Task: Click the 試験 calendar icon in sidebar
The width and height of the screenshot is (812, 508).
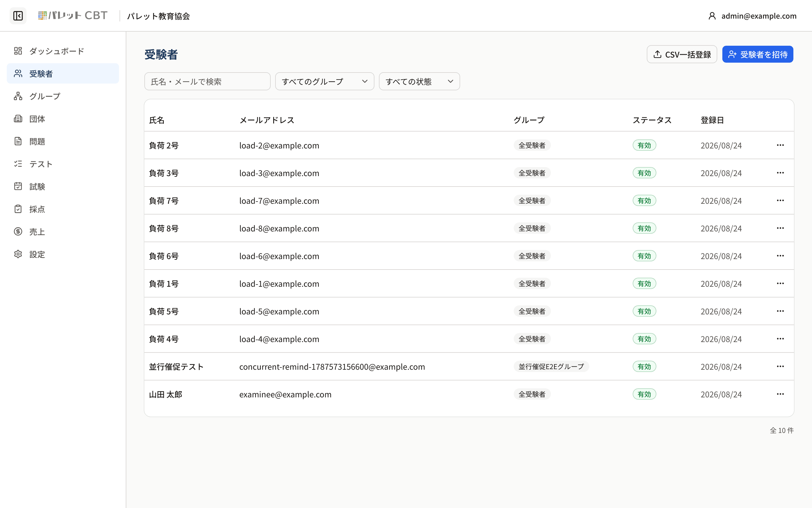Action: [x=18, y=187]
